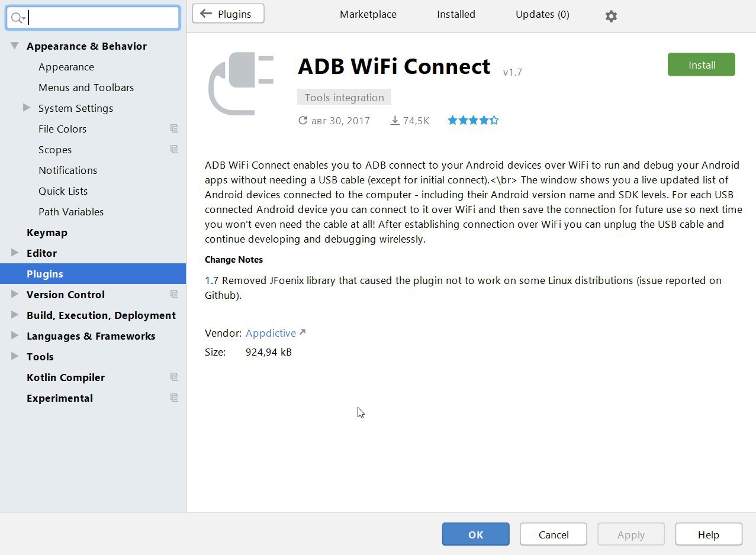Click project-level icon next to Experimental
The width and height of the screenshot is (756, 555).
174,398
